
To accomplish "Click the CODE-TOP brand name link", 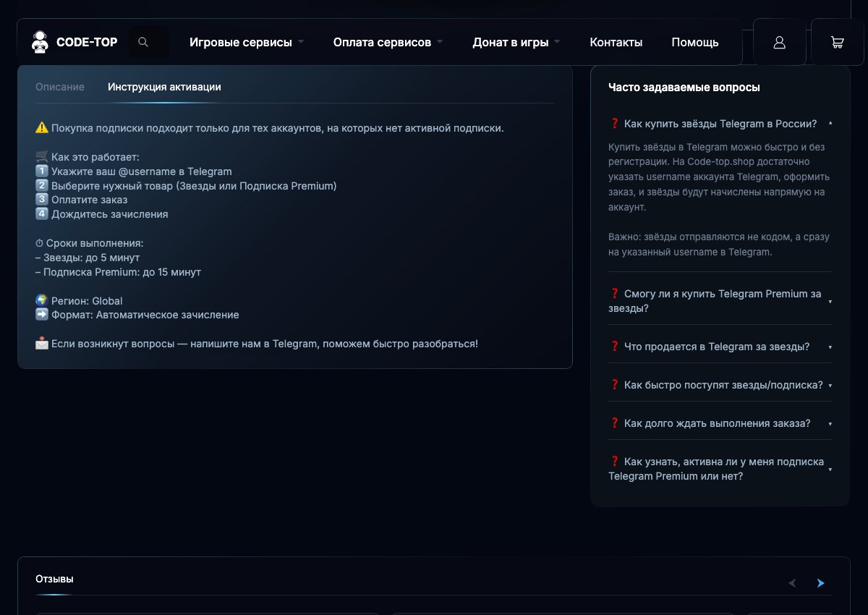I will 87,42.
